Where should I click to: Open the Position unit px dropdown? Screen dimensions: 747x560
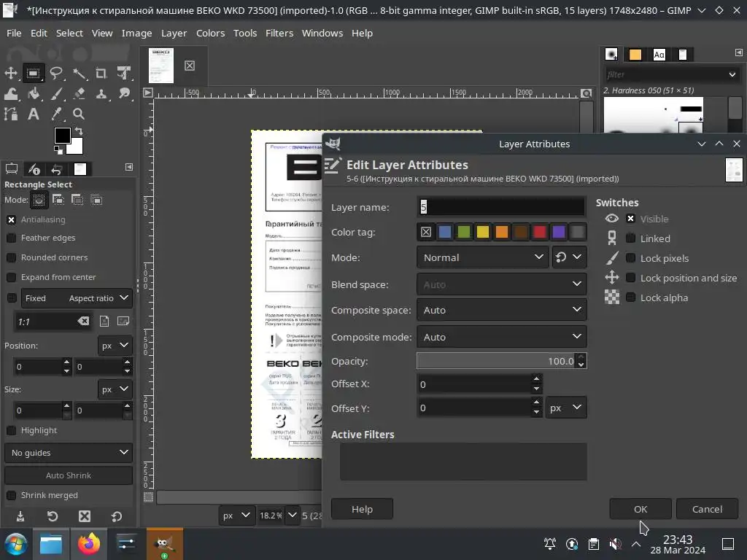(115, 345)
